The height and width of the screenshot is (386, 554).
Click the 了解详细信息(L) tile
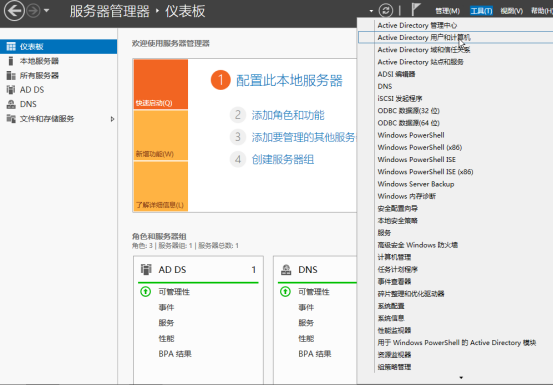161,186
